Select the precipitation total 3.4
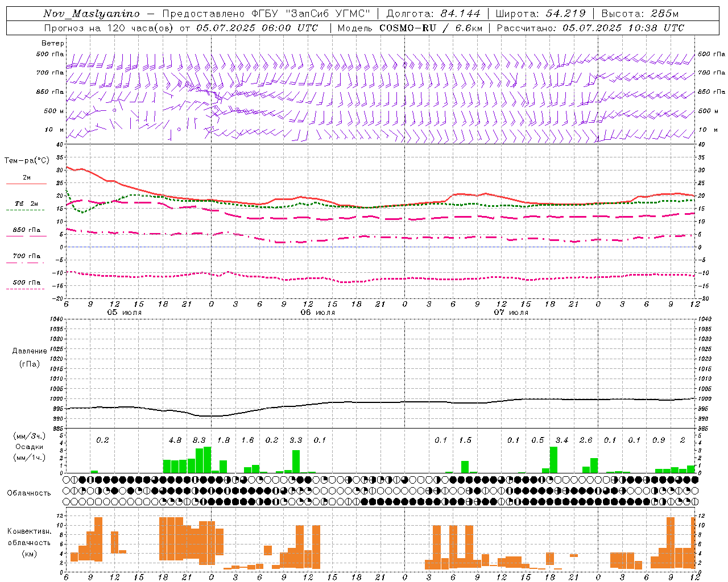 [562, 440]
